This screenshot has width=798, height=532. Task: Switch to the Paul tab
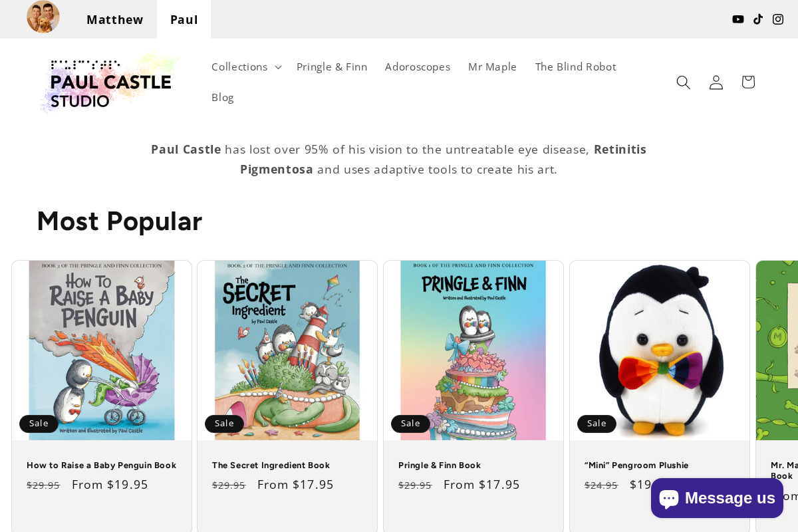(x=184, y=19)
